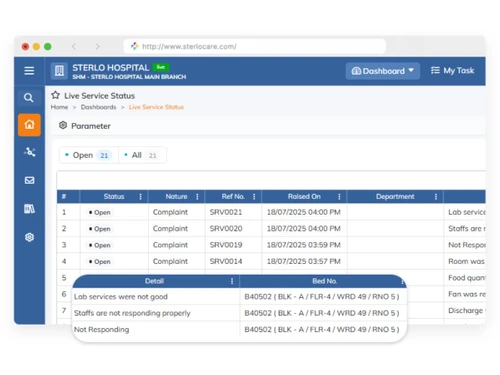Open Nature column options menu
Viewport: 500px width, 375px height.
click(197, 197)
